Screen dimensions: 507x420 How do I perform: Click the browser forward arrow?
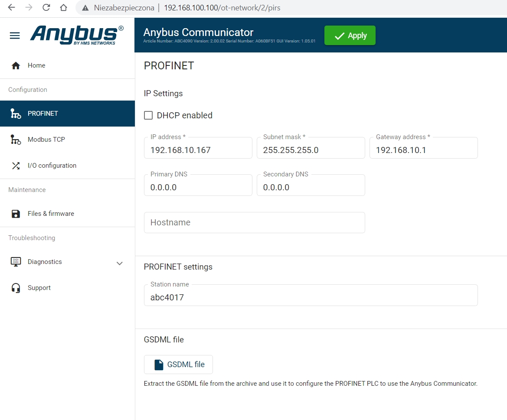point(29,7)
